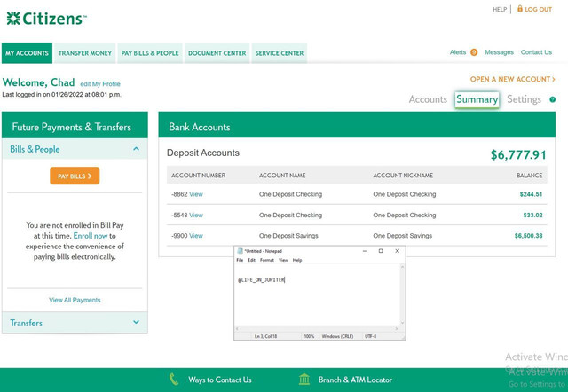Click the Help link
Screen dimensions: 568x392
[500, 10]
